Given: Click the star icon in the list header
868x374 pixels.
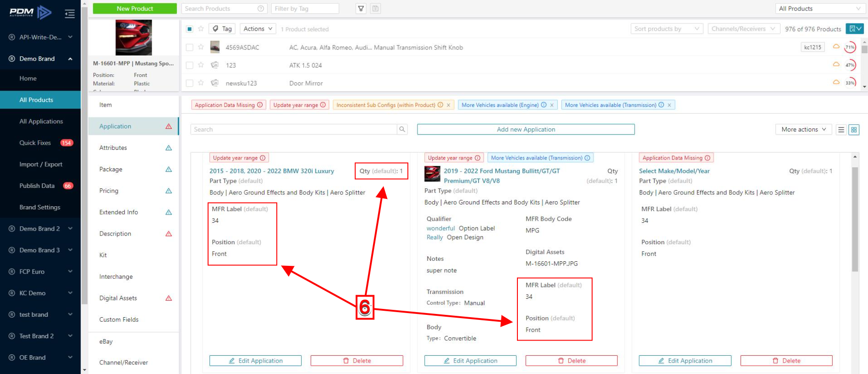Looking at the screenshot, I should coord(201,29).
